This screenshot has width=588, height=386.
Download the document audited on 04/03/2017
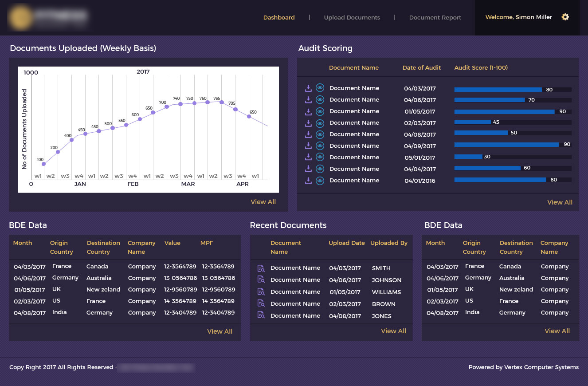click(x=308, y=88)
